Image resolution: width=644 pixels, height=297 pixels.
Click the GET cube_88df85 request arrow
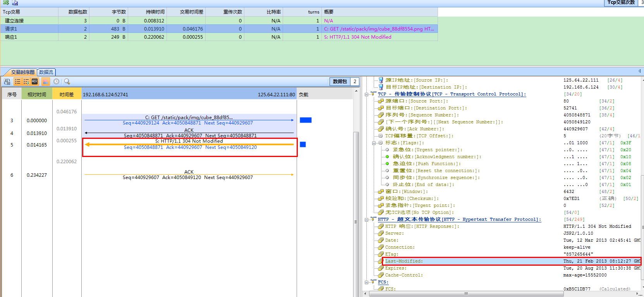(x=189, y=120)
